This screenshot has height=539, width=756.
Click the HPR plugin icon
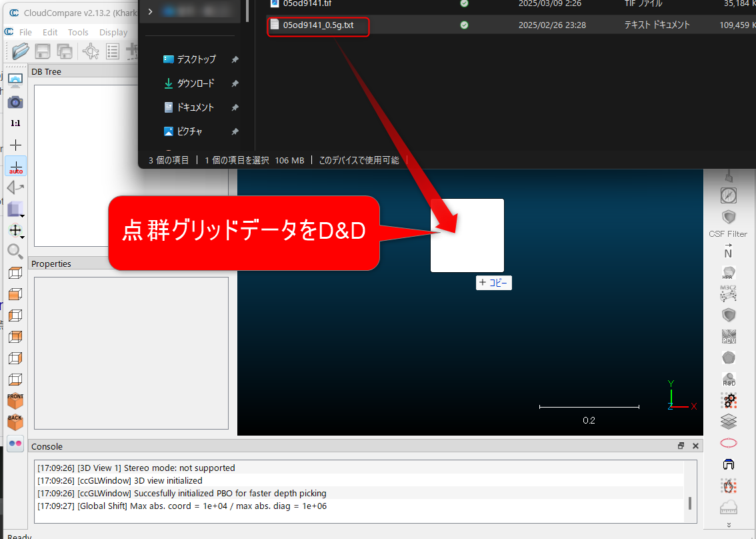pyautogui.click(x=728, y=274)
